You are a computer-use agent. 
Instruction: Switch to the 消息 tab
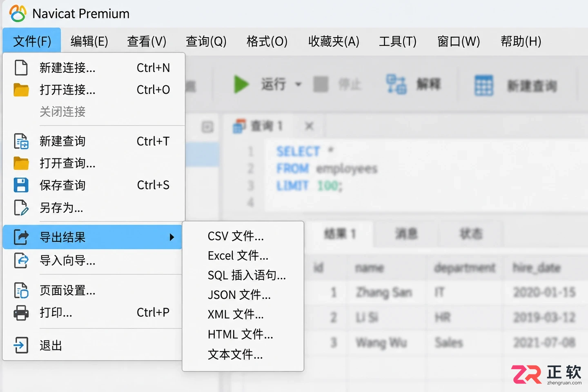406,234
